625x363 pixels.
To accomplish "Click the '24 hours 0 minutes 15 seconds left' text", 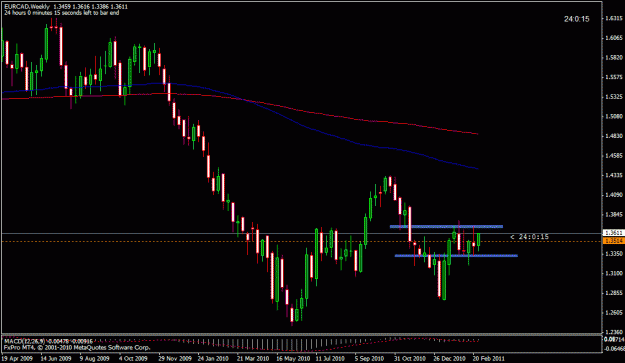I will tap(61, 13).
